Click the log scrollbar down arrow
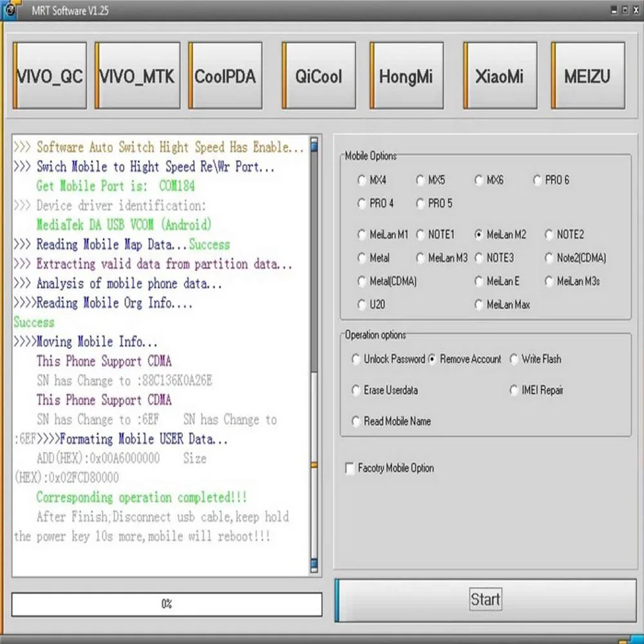The height and width of the screenshot is (644, 644). [x=314, y=565]
